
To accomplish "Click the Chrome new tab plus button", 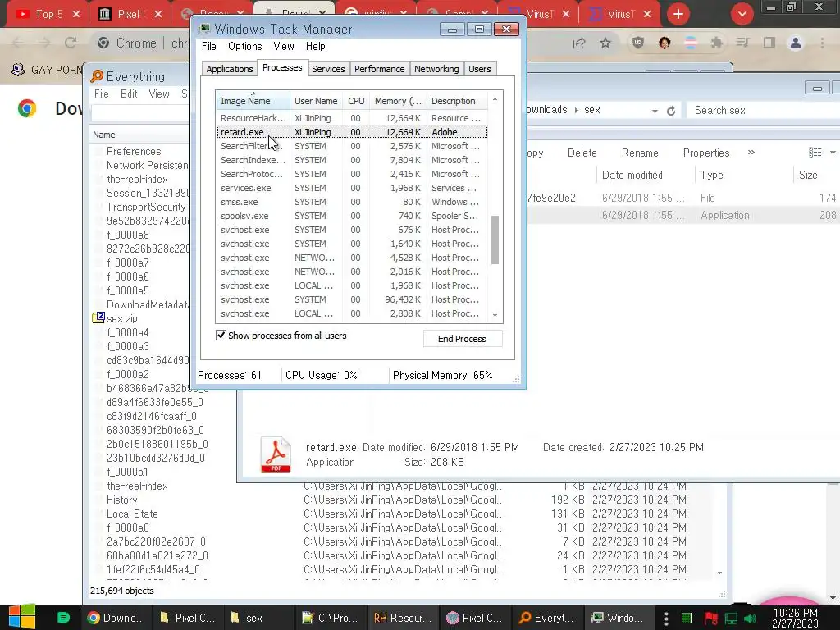I will point(678,14).
